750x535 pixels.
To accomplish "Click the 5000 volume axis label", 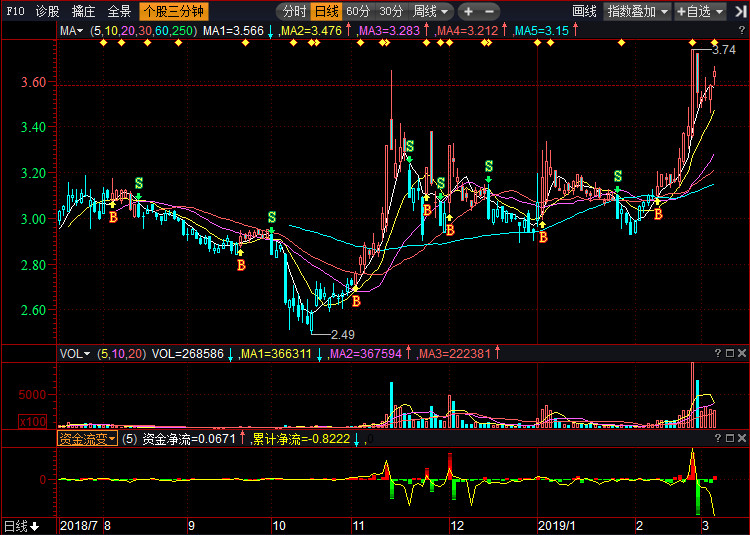I will 33,395.
